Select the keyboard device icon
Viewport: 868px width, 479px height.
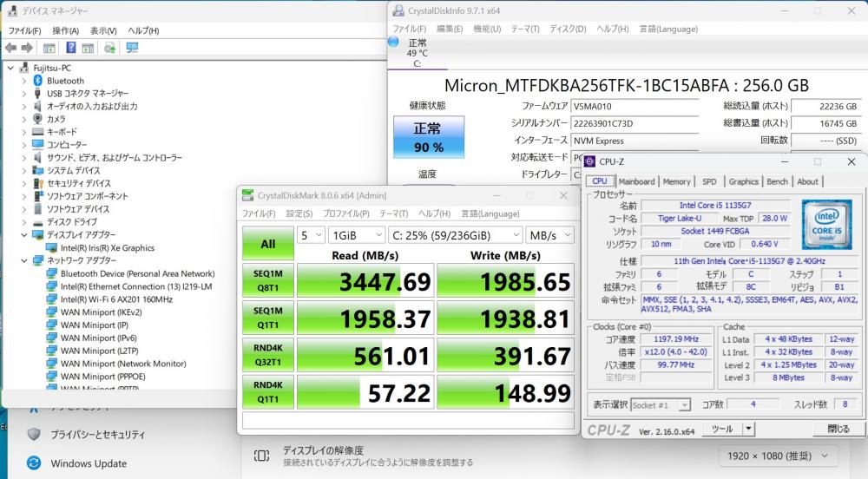click(37, 132)
